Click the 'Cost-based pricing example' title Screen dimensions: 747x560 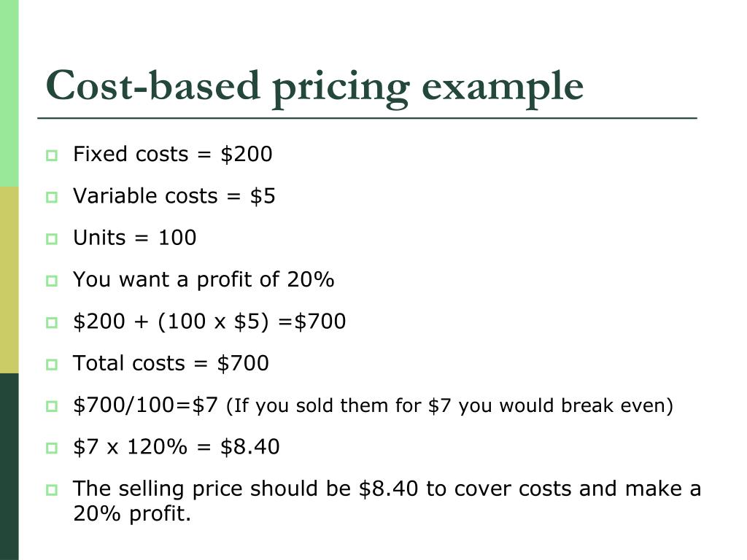(314, 87)
